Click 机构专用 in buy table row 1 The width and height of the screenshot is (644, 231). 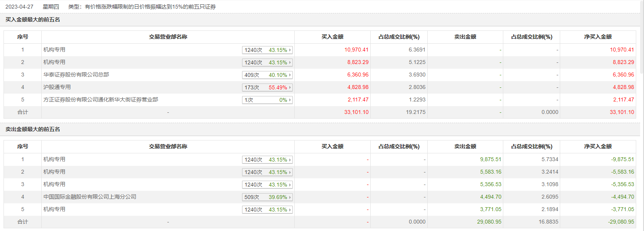click(x=54, y=50)
